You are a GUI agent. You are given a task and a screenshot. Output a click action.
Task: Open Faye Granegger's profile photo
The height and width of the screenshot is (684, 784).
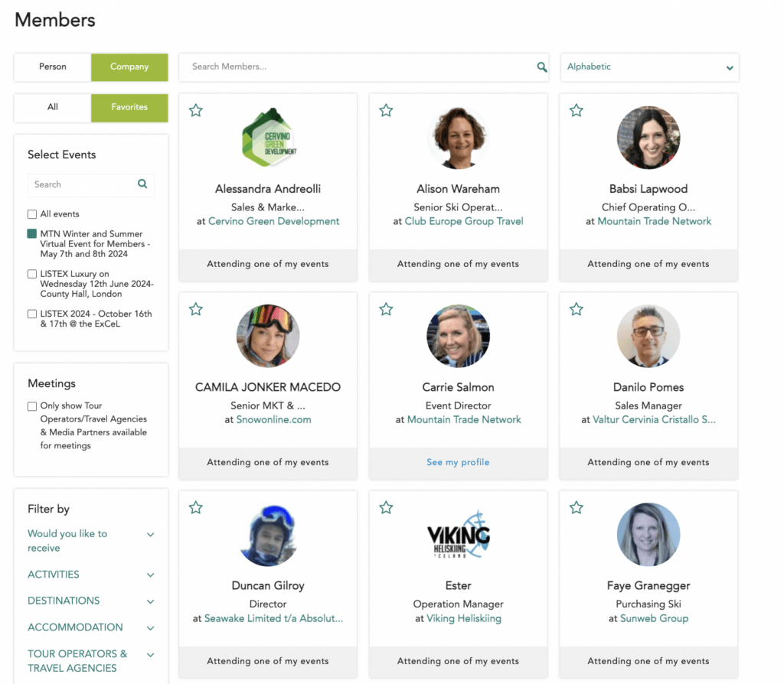(648, 535)
